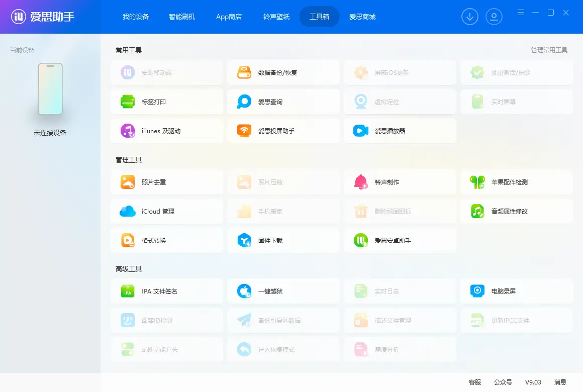Viewport: 583px width, 392px height.
Task: Click the 铃声制作 bell icon
Action: pos(361,182)
